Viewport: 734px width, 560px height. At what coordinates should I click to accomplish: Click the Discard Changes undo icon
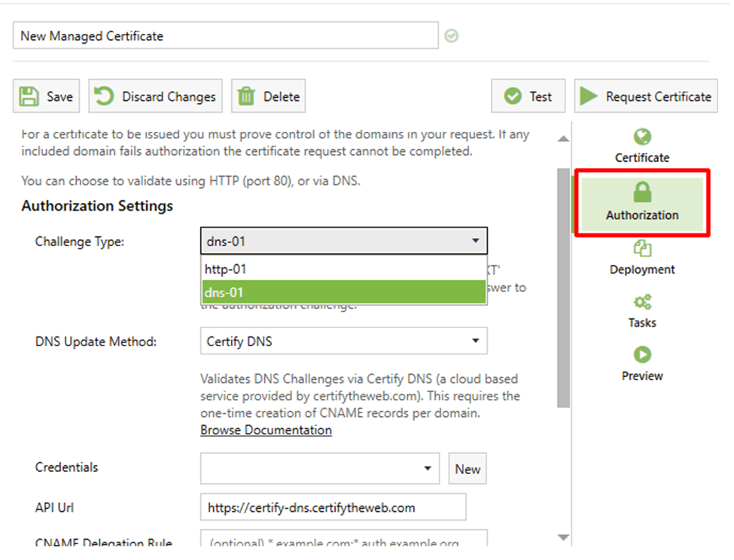point(105,96)
